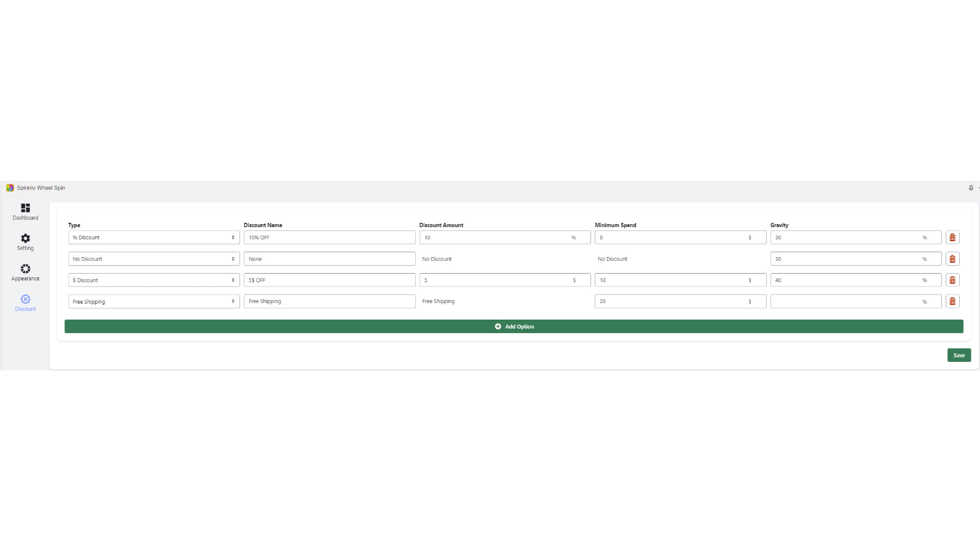Click the Type column header
This screenshot has width=980, height=551.
[74, 225]
